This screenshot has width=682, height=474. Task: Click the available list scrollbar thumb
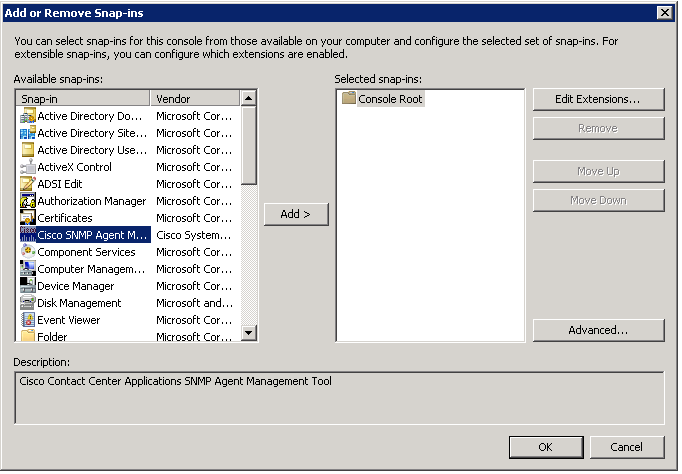coord(248,146)
